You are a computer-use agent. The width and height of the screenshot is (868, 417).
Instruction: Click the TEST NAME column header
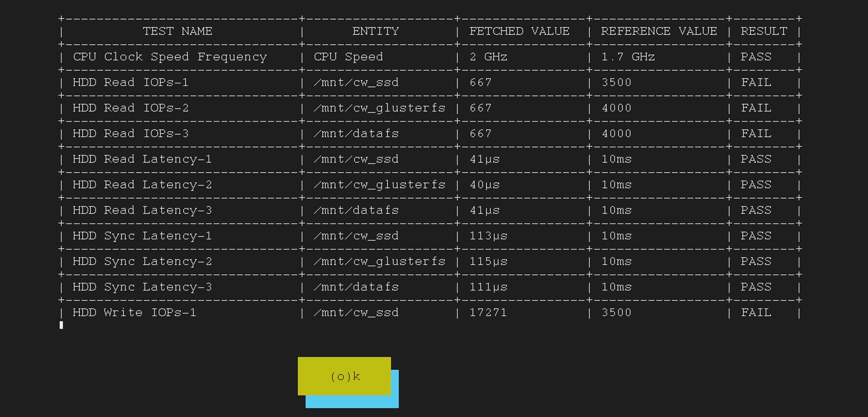click(177, 31)
